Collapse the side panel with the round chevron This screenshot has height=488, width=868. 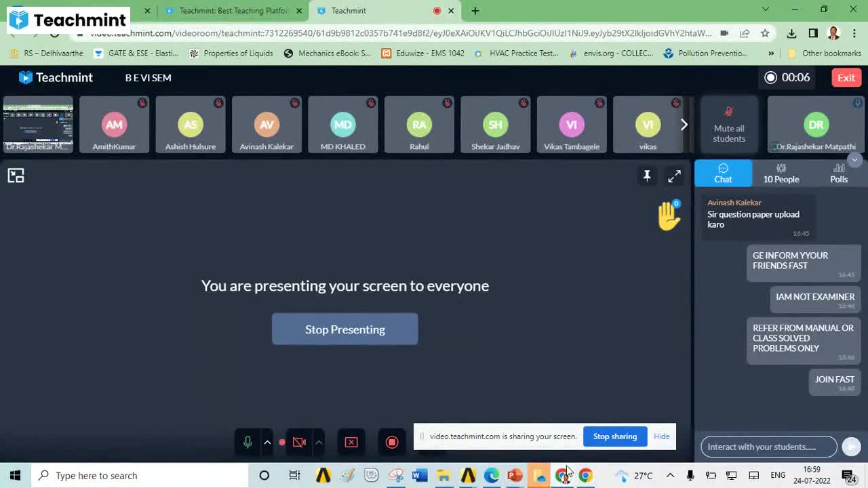[x=854, y=160]
